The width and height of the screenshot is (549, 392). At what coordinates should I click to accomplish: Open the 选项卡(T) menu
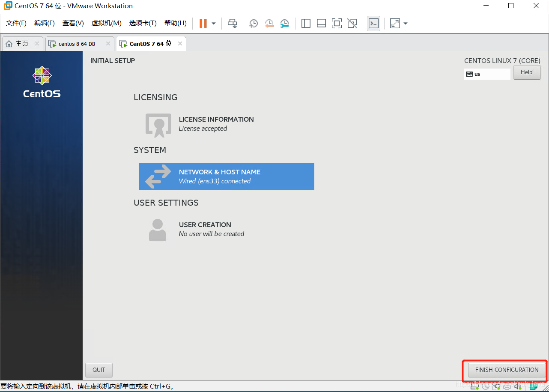click(x=143, y=23)
